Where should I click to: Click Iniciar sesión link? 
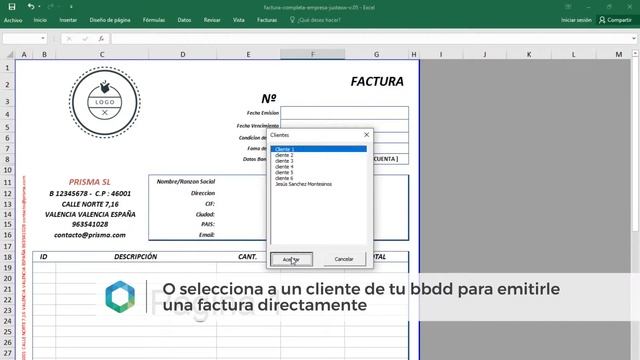[576, 20]
